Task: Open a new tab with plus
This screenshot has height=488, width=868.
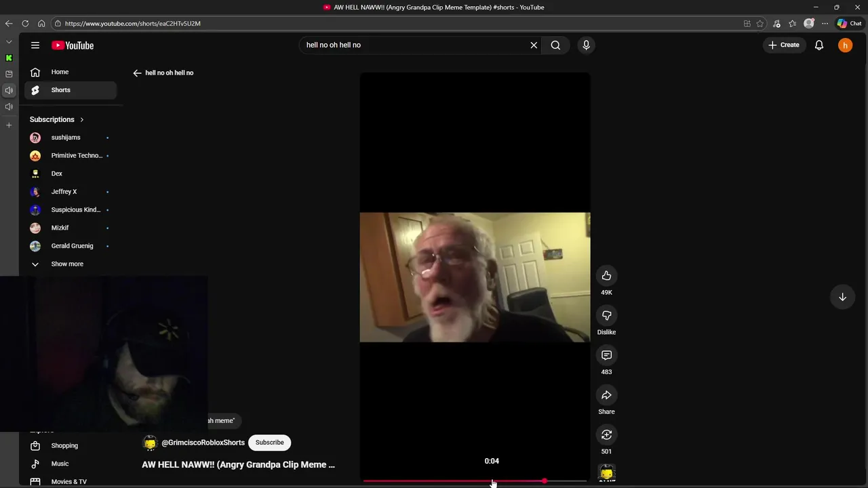Action: pos(9,125)
